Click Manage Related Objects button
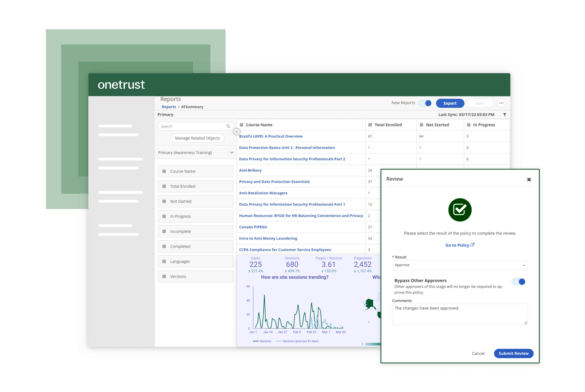The width and height of the screenshot is (585, 392). pyautogui.click(x=197, y=138)
